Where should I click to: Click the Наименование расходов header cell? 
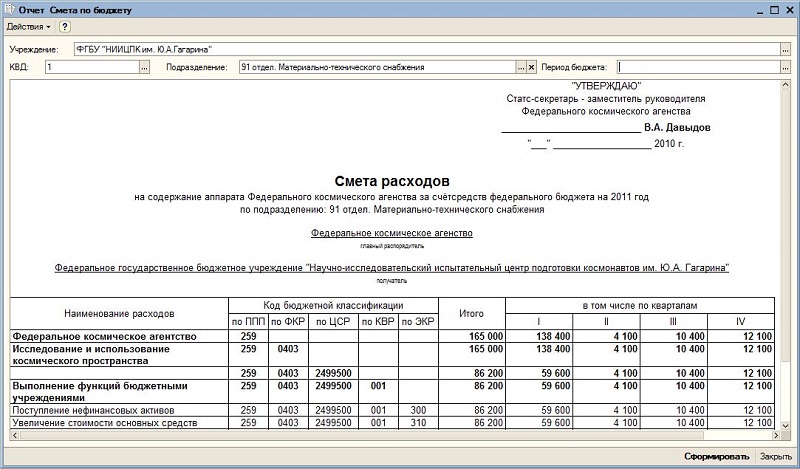118,313
